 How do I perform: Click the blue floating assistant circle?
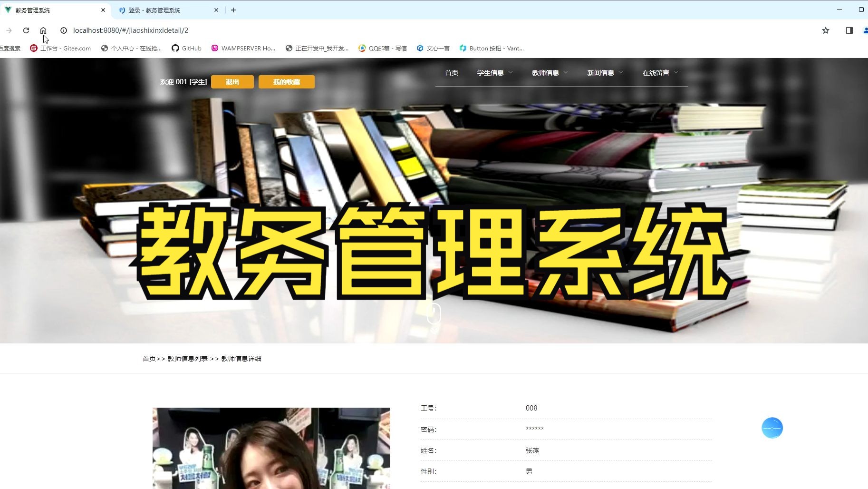(x=772, y=428)
